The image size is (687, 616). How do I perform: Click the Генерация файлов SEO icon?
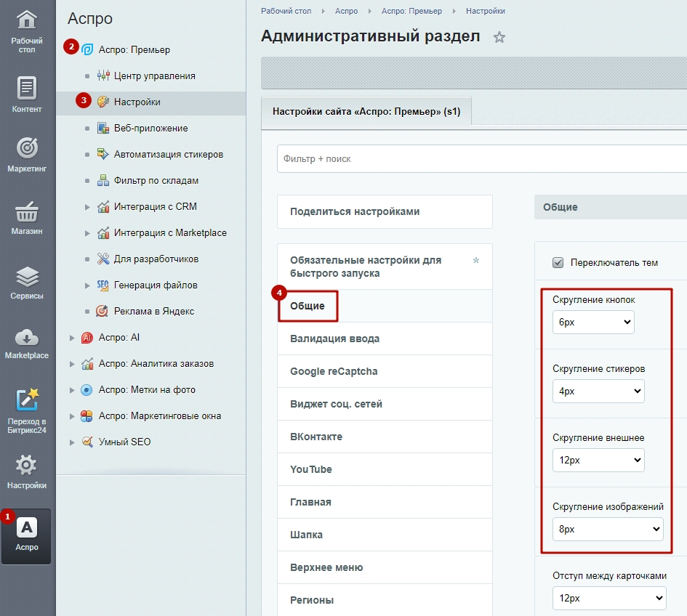103,285
